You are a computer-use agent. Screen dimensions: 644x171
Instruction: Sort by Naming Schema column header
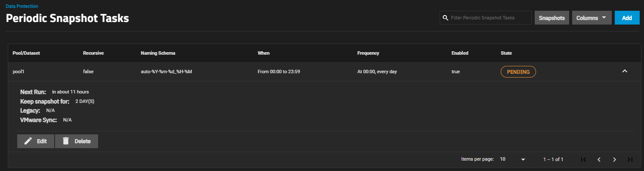click(x=158, y=53)
